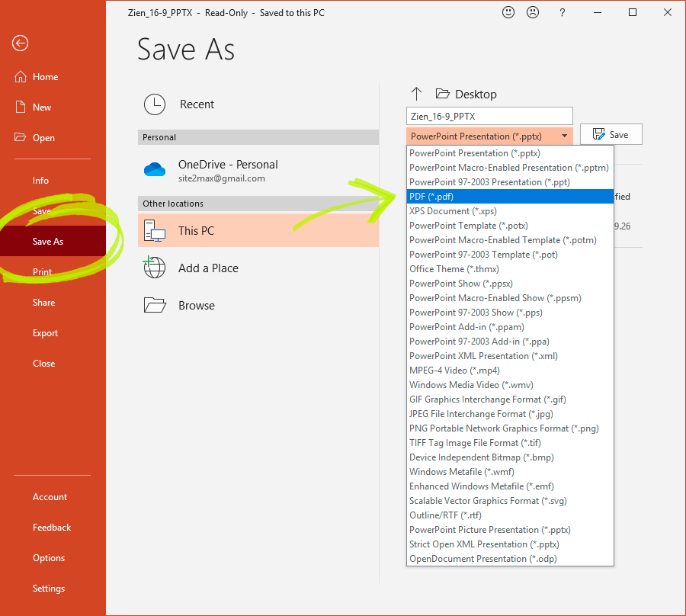686x616 pixels.
Task: Select XPS Document (*.xps) format
Action: tap(510, 211)
